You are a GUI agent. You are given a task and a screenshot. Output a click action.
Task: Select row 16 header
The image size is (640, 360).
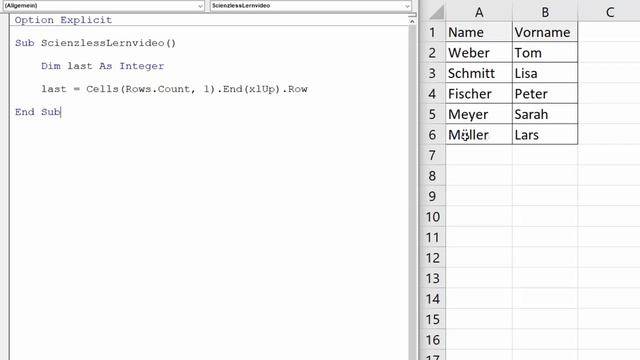tap(432, 340)
